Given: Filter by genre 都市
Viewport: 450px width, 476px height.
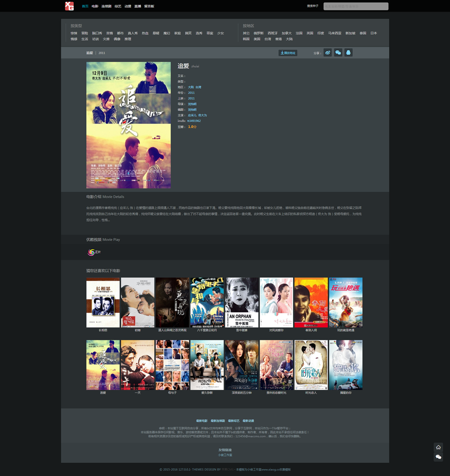Looking at the screenshot, I should [x=120, y=34].
